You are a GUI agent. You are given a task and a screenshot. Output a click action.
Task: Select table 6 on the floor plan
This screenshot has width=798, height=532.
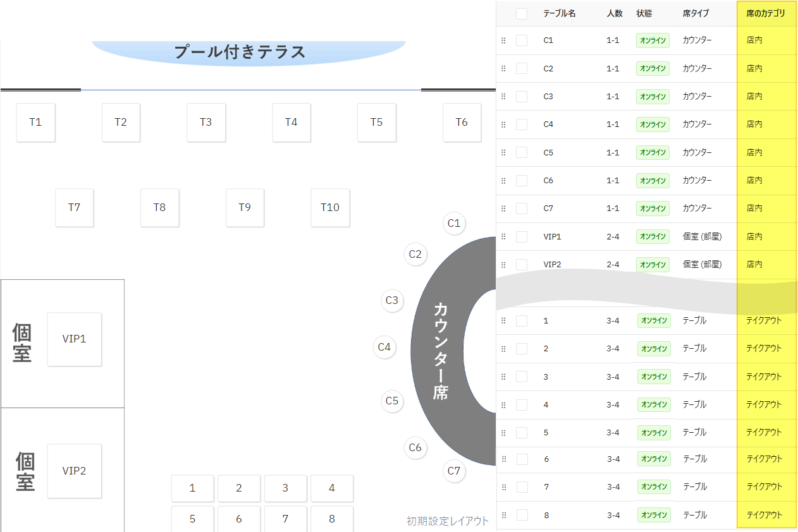tap(239, 519)
